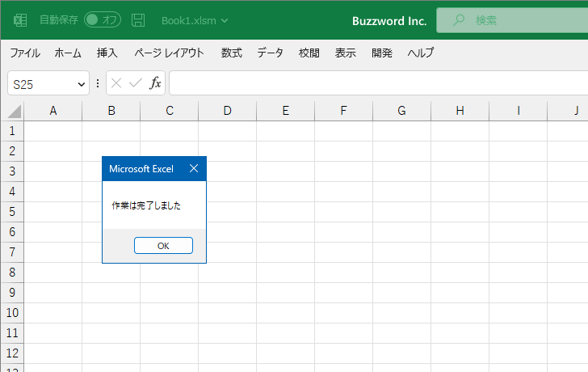This screenshot has height=372, width=588.
Task: Select row 1 header
Action: point(12,131)
